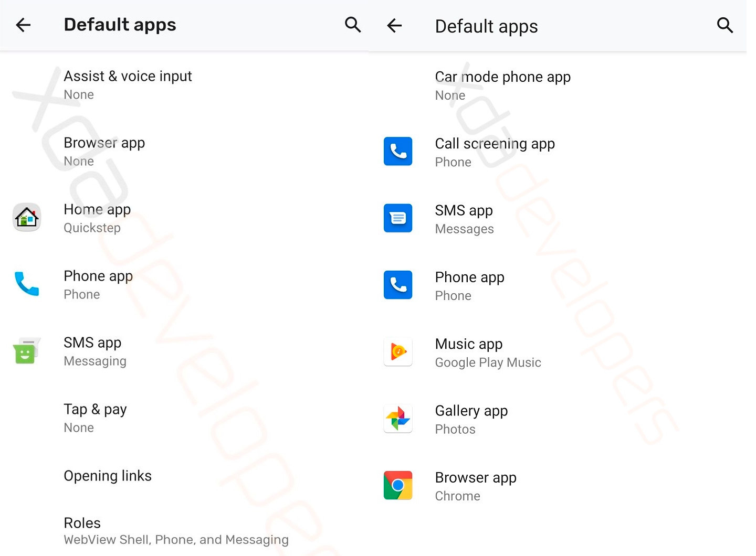Image resolution: width=756 pixels, height=556 pixels.
Task: Tap the Quickstep home app house icon
Action: pos(27,217)
